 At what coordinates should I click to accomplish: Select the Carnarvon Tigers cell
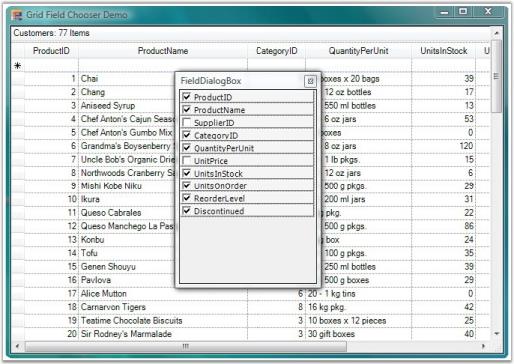(x=163, y=307)
